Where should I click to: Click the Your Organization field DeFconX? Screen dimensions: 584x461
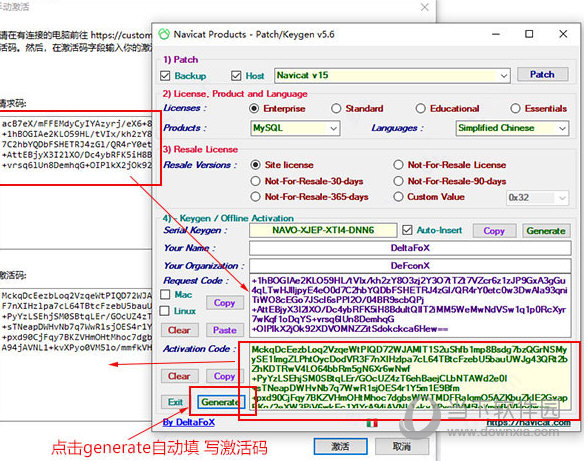pyautogui.click(x=410, y=266)
